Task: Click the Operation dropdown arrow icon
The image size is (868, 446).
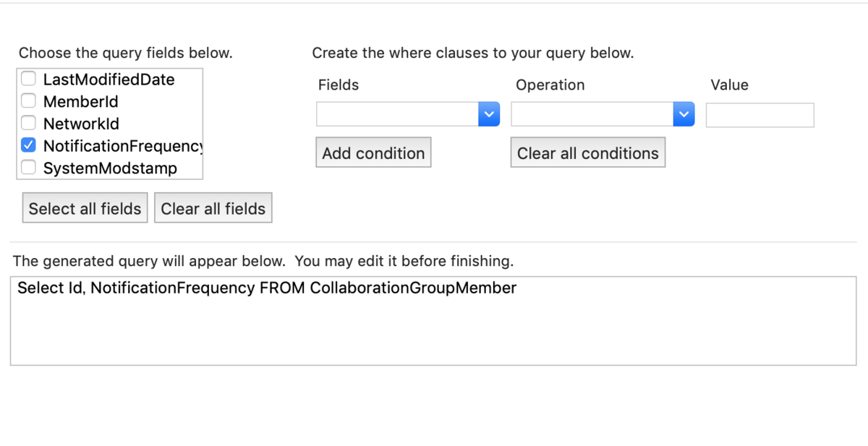Action: pyautogui.click(x=684, y=114)
